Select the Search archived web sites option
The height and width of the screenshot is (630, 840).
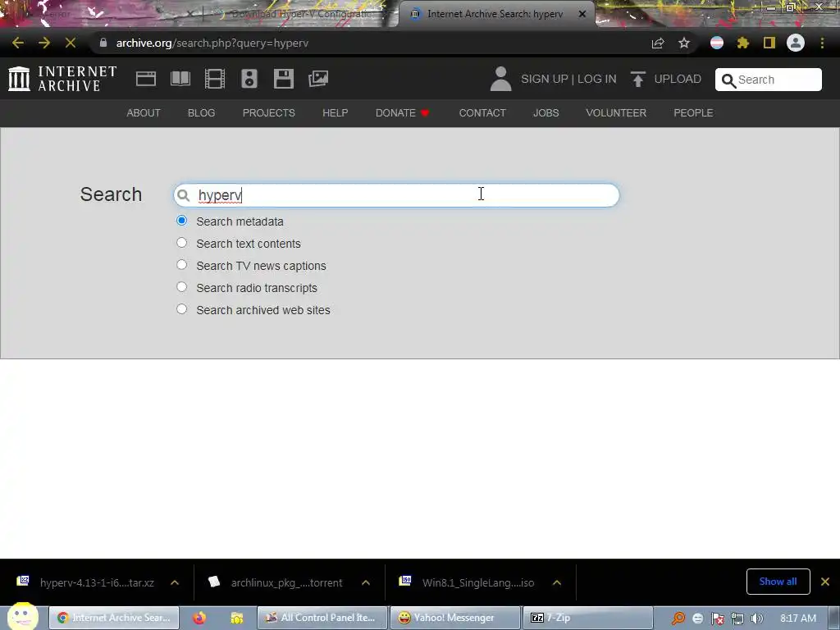point(181,309)
